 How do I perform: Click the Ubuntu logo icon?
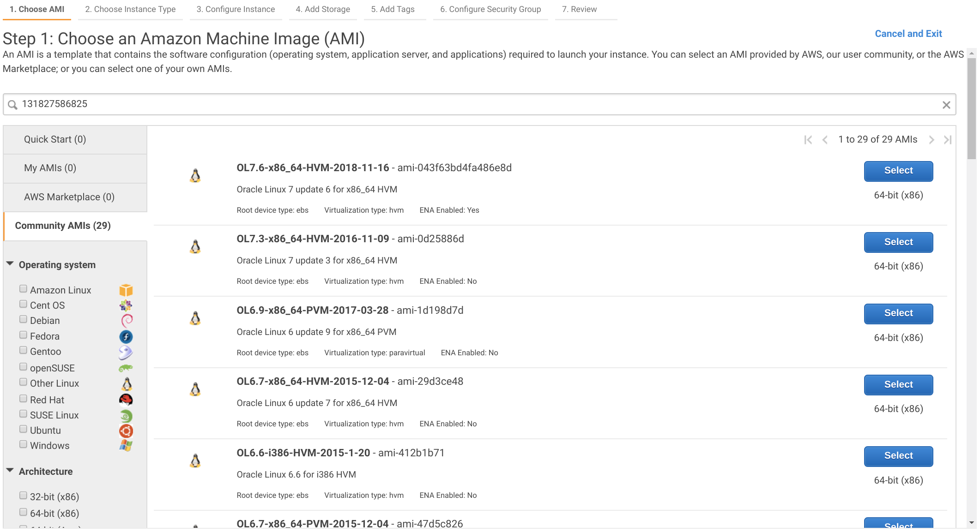pos(126,431)
